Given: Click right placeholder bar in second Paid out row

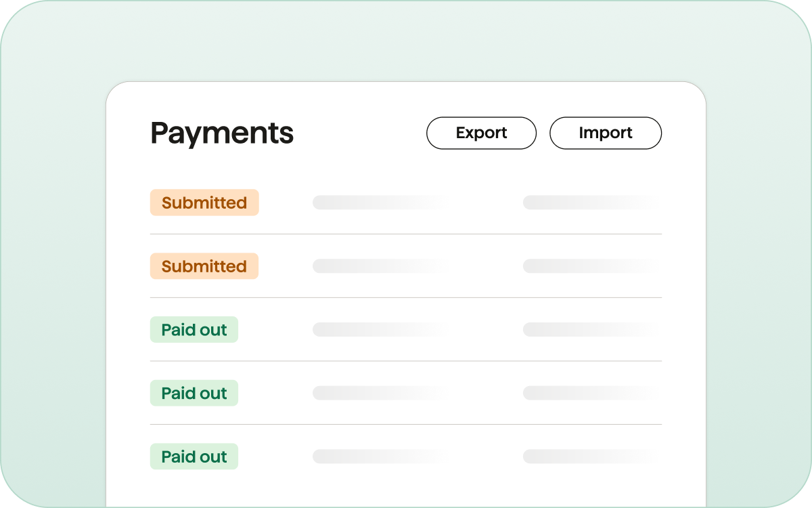Looking at the screenshot, I should [582, 394].
